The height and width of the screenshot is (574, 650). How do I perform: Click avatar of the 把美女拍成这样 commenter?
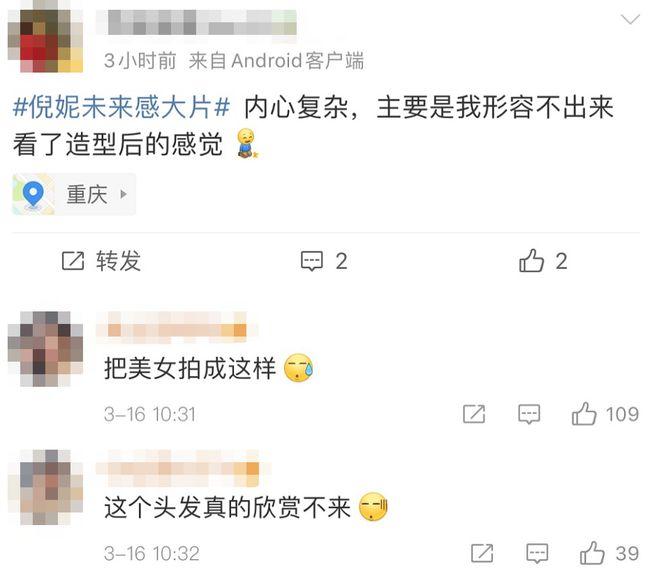46,349
